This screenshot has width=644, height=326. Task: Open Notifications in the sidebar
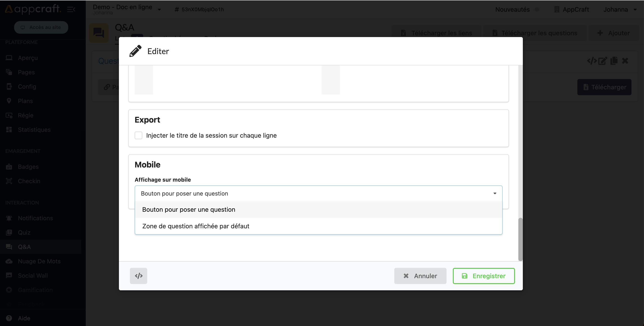click(x=35, y=218)
